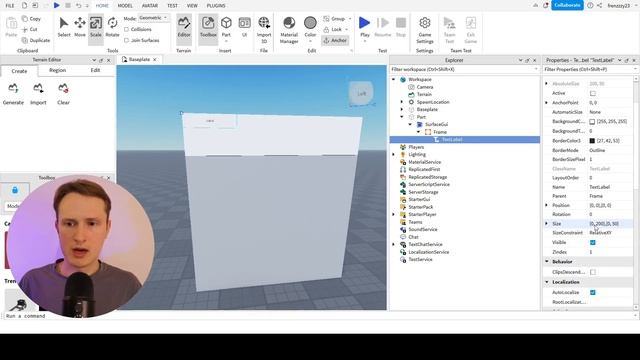640x360 pixels.
Task: Switch to the AVATAR ribbon tab
Action: coord(149,6)
